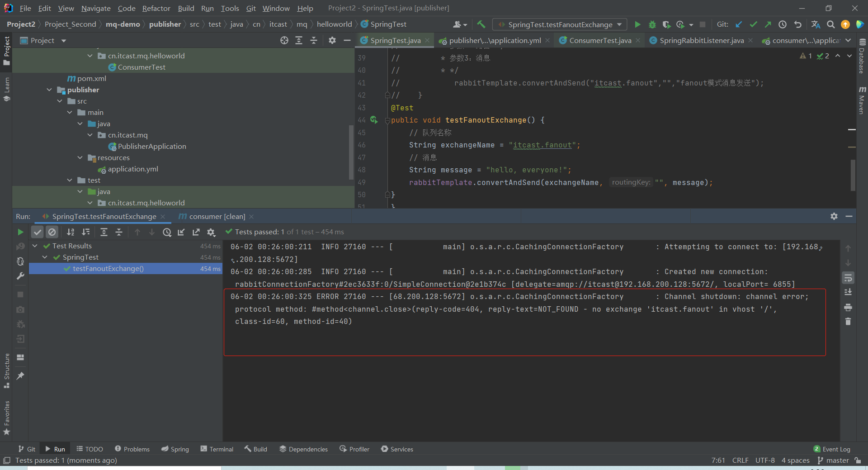Switch to consumer [clean] run tab
The image size is (868, 470).
point(217,217)
